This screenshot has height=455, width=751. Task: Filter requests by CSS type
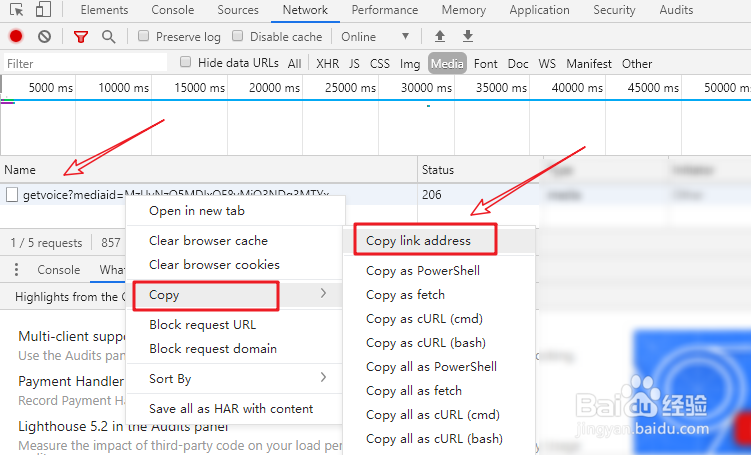tap(379, 64)
